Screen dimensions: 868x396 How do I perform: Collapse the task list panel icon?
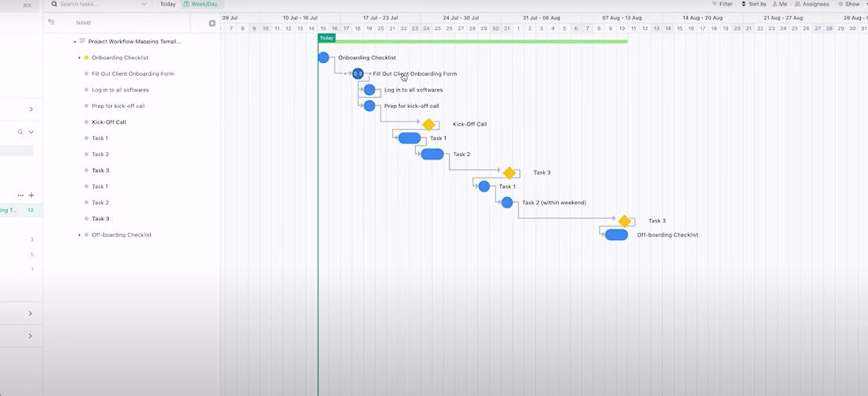[51, 22]
